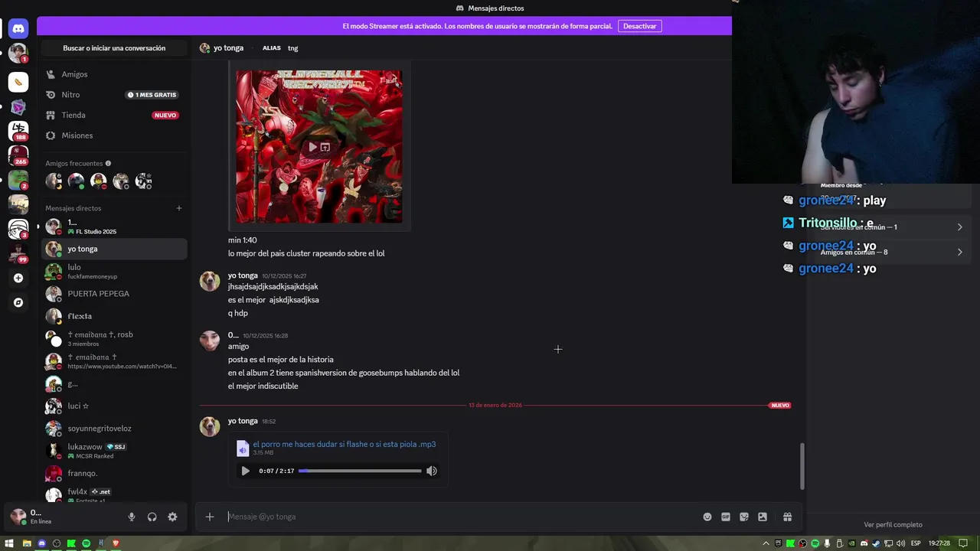Click the fifth frequent friend avatar
980x551 pixels.
(143, 181)
